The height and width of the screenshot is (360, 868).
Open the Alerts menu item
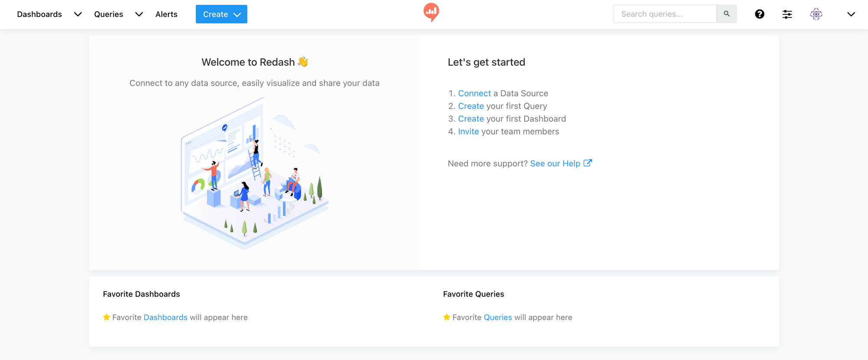coord(166,14)
